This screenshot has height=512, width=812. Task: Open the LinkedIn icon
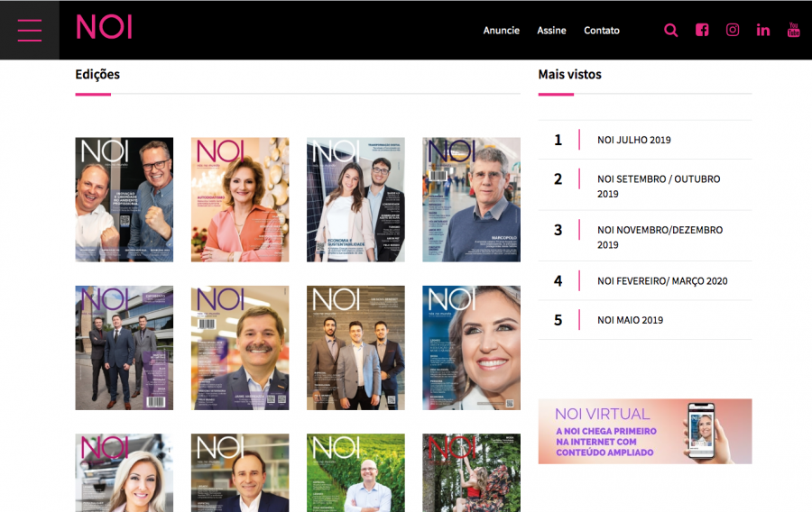(x=762, y=31)
